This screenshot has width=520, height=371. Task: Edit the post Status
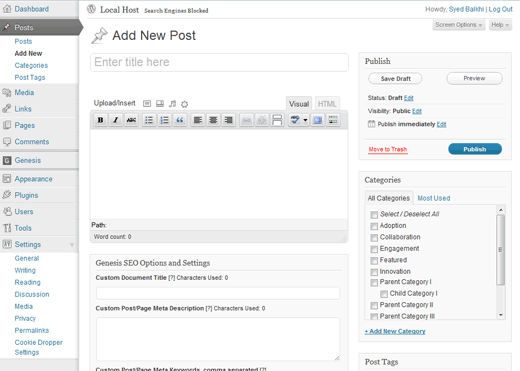[x=409, y=98]
